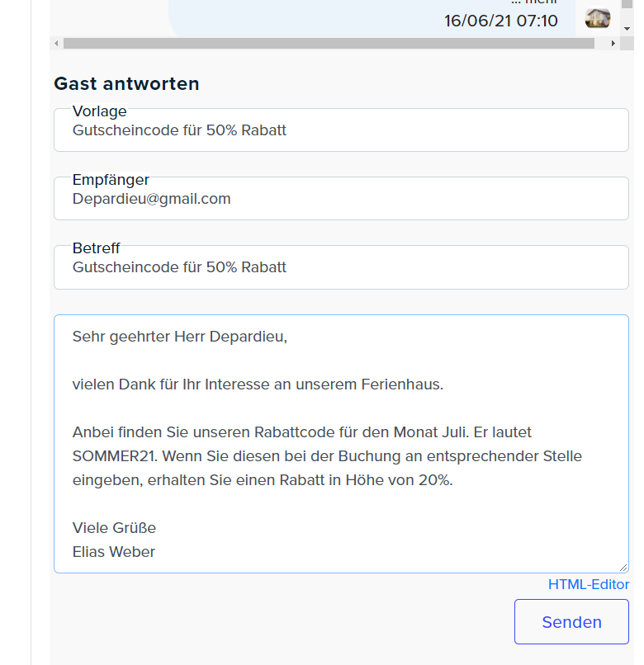The image size is (644, 665).
Task: Click into the Empfänger email field
Action: [341, 199]
